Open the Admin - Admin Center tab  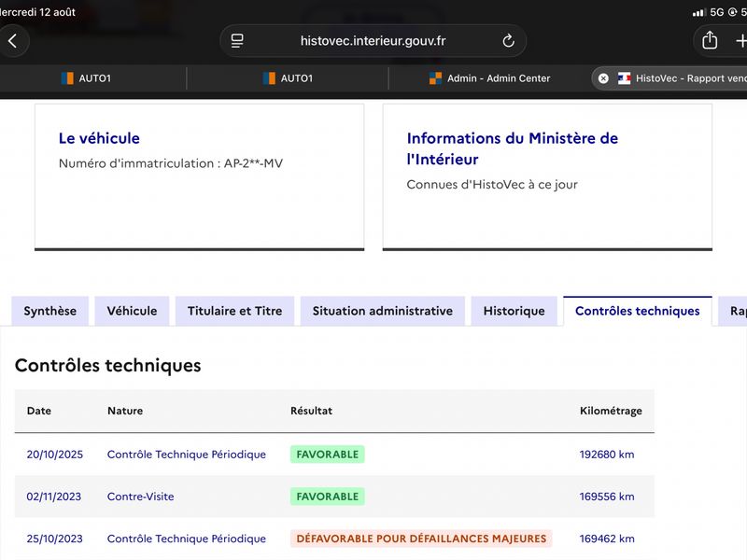pyautogui.click(x=489, y=78)
